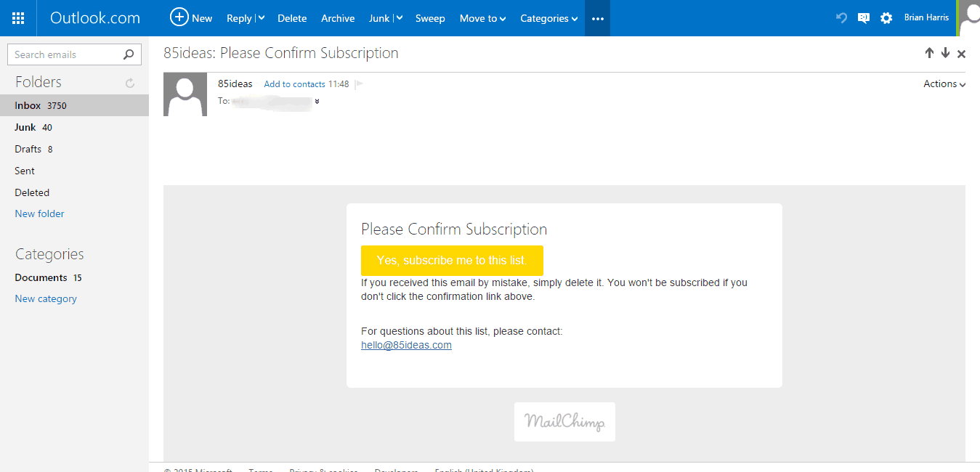Open the settings gear icon
Image resolution: width=980 pixels, height=472 pixels.
[886, 18]
